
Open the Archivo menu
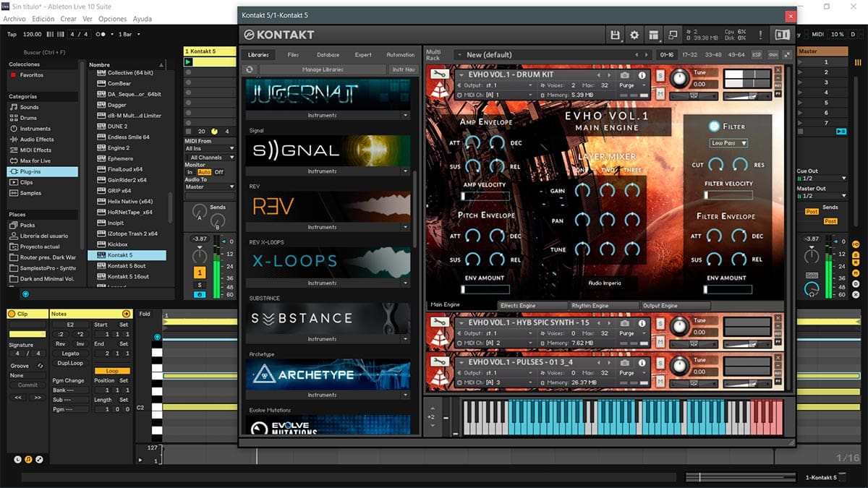(x=14, y=19)
